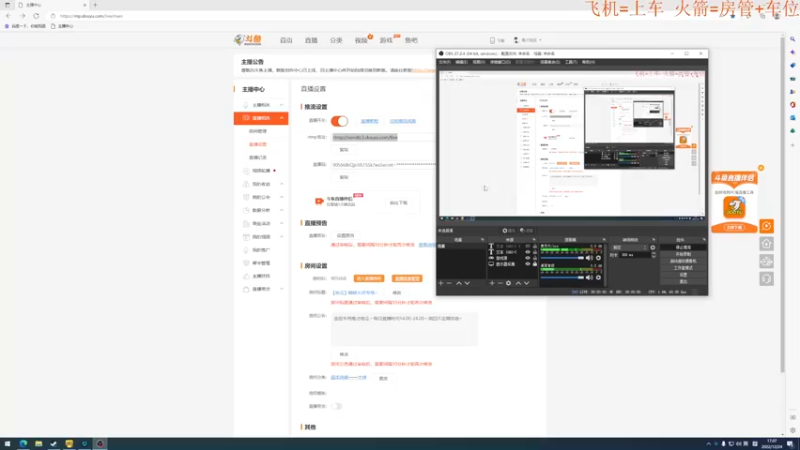
Task: Open the 帮助(H) menu in OBS
Action: point(588,62)
